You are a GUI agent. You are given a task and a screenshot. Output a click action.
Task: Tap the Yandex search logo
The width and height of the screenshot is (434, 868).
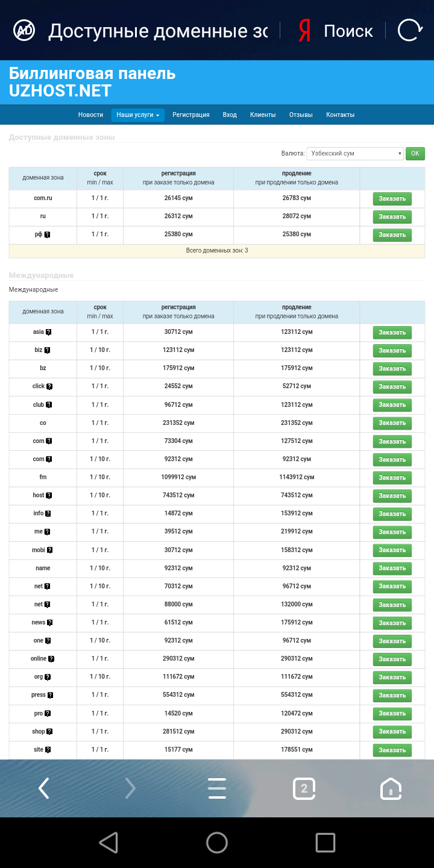point(305,31)
